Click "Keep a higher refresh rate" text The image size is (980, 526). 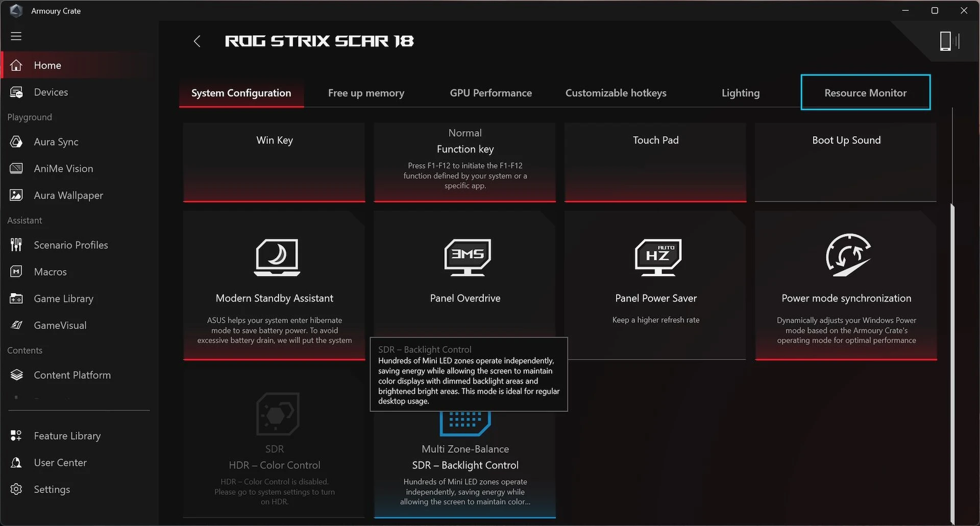click(656, 320)
